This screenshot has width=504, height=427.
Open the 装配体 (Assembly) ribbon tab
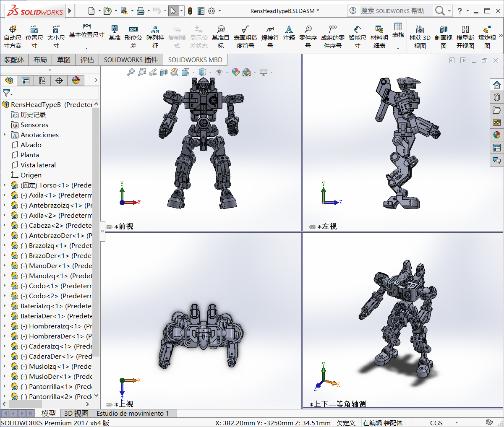(14, 60)
